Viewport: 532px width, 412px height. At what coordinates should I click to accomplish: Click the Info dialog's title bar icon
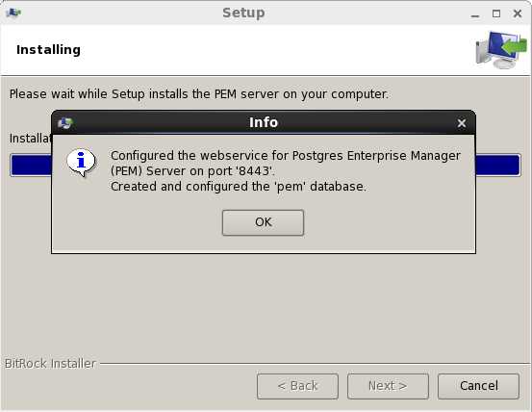(64, 123)
